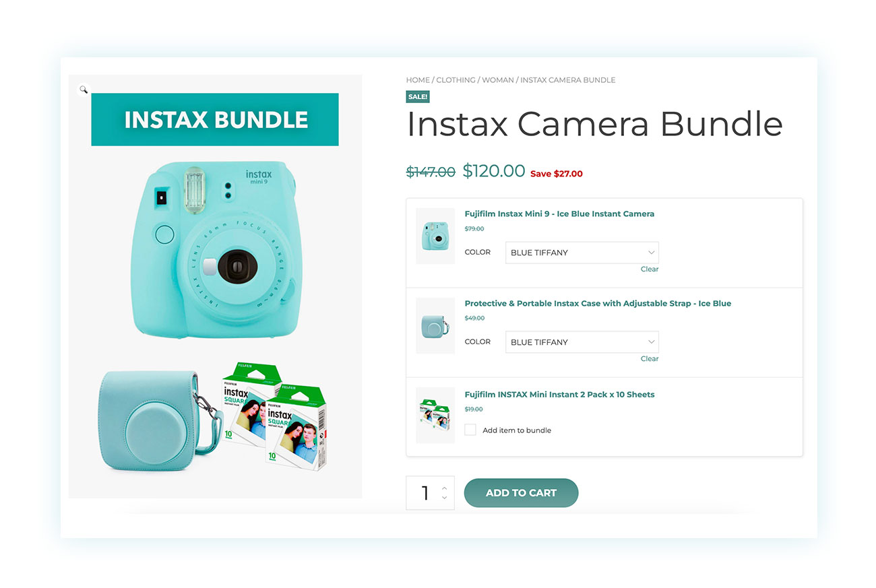
Task: Open Fujifilm Instax Mini 9 product link
Action: [x=559, y=214]
